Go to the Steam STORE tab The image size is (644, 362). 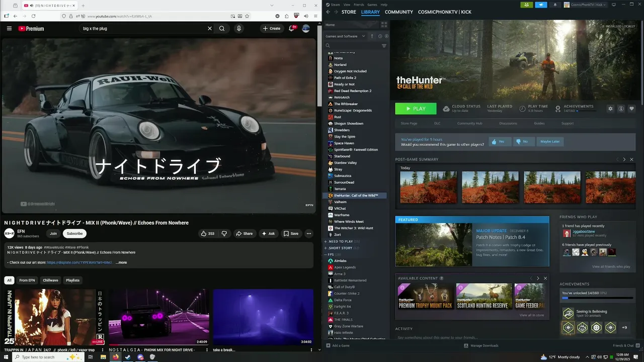349,12
